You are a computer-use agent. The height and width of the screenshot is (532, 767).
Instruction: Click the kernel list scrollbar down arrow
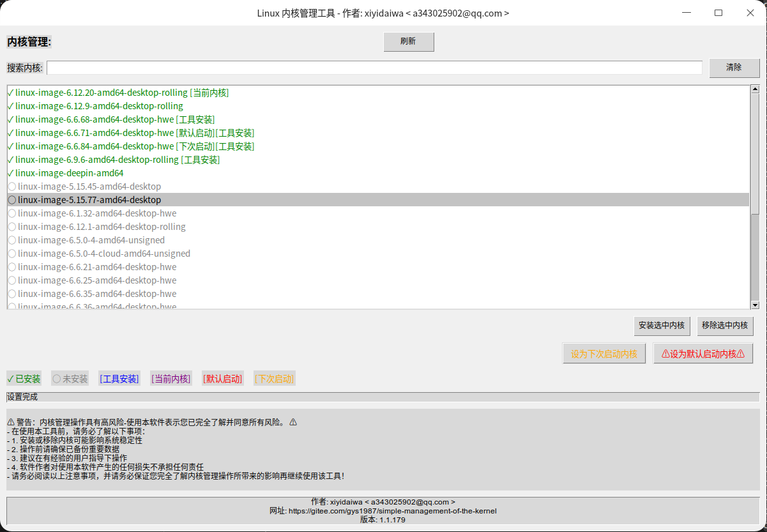[x=755, y=305]
